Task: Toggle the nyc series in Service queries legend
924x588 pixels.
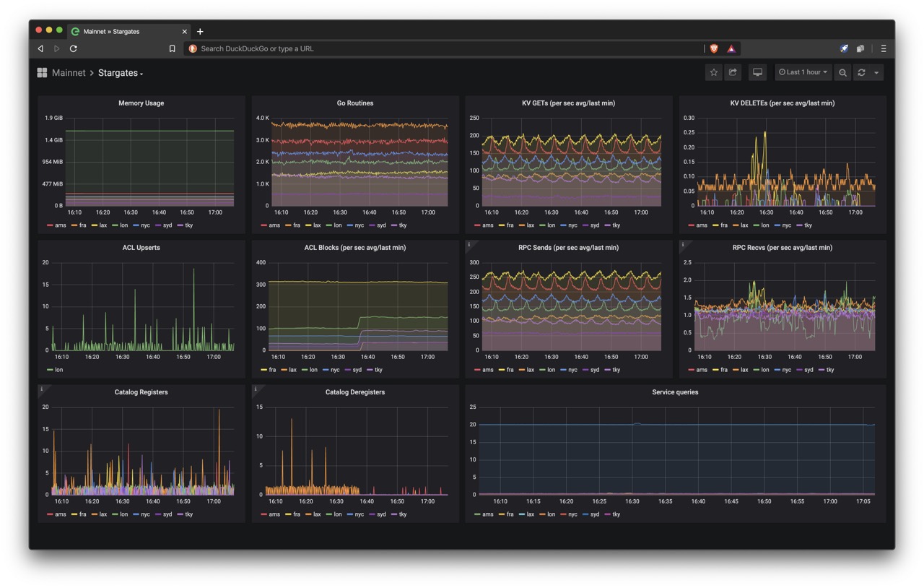Action: click(x=572, y=514)
